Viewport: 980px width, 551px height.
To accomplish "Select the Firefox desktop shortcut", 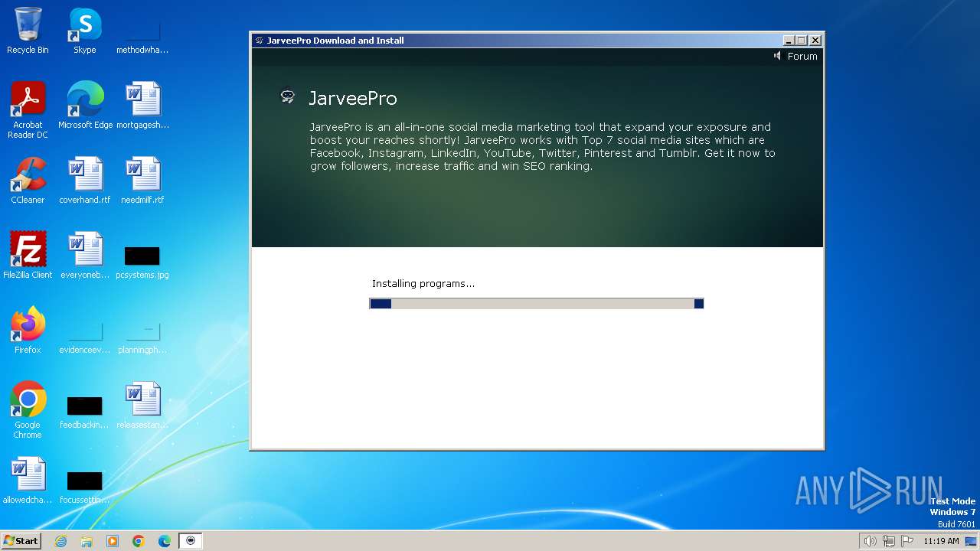I will tap(28, 331).
